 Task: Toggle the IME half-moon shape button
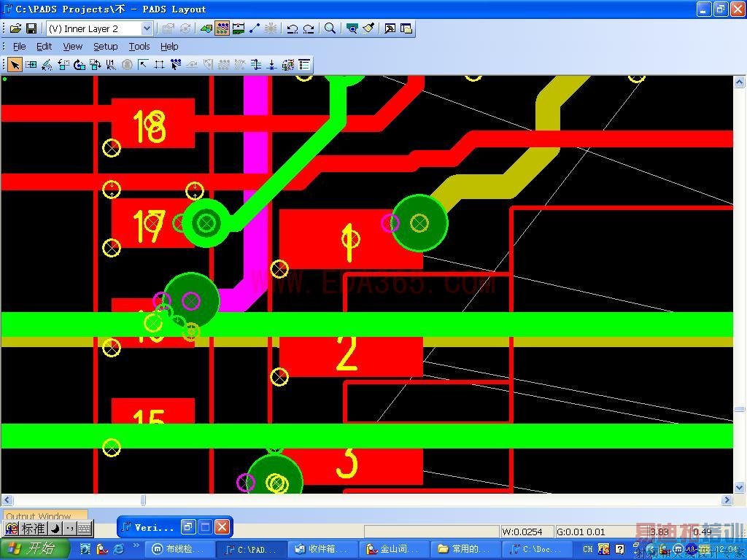55,529
